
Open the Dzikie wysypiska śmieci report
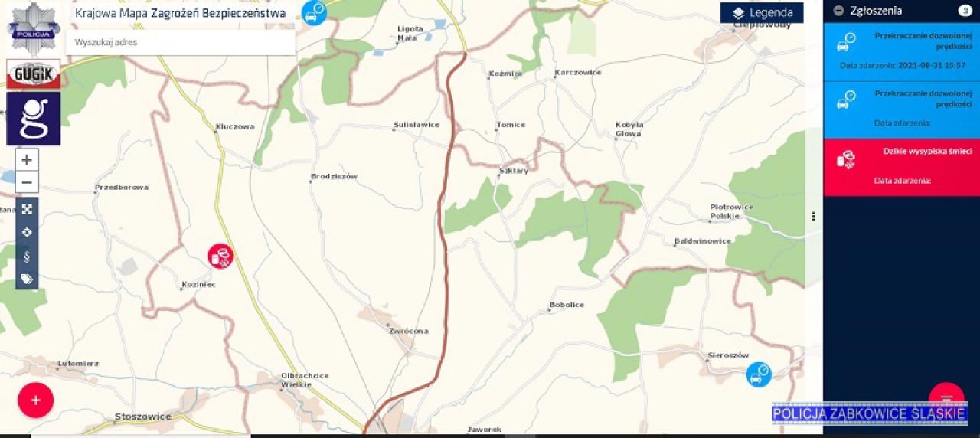[902, 167]
